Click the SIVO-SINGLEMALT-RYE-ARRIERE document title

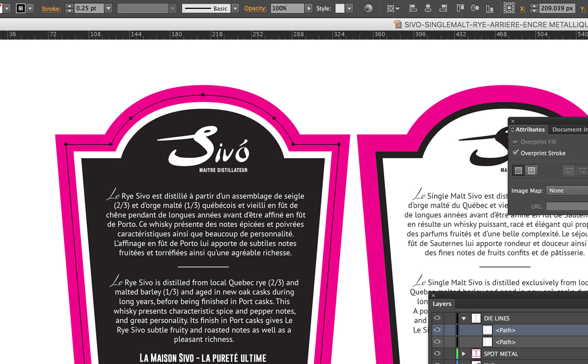(x=496, y=24)
